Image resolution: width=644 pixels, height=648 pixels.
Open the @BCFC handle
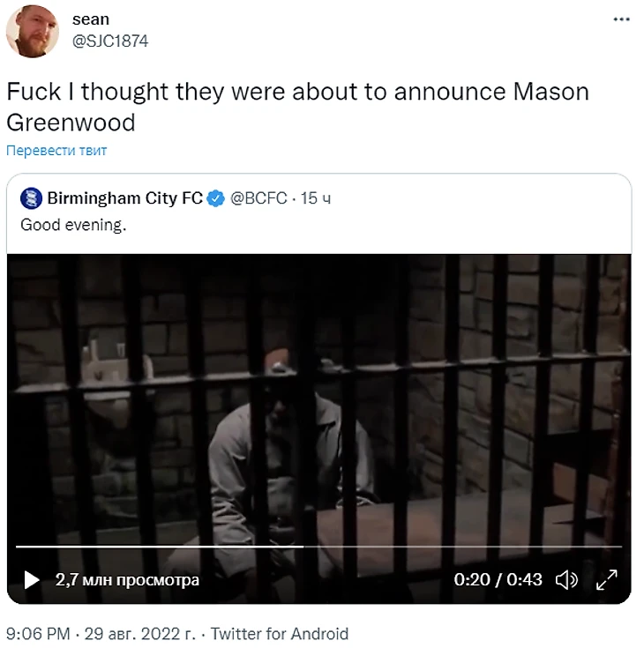(258, 198)
